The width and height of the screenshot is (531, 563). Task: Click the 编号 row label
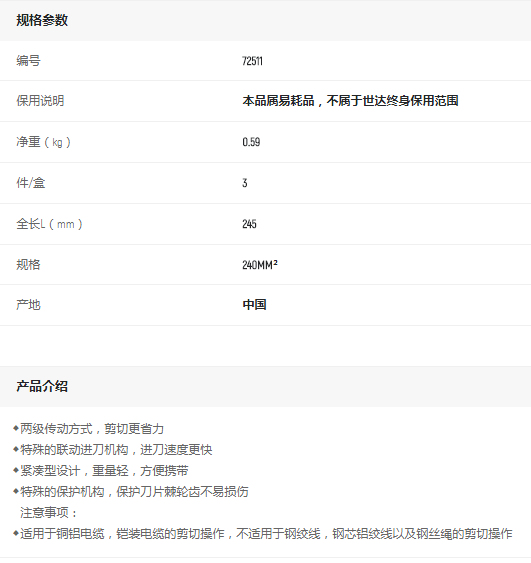click(28, 60)
